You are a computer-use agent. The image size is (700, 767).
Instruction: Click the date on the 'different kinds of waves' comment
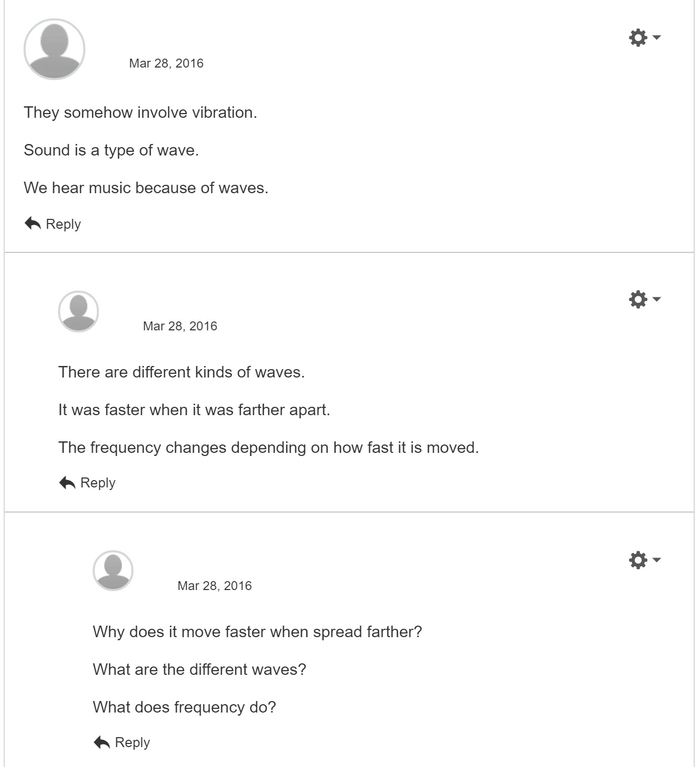pyautogui.click(x=180, y=326)
